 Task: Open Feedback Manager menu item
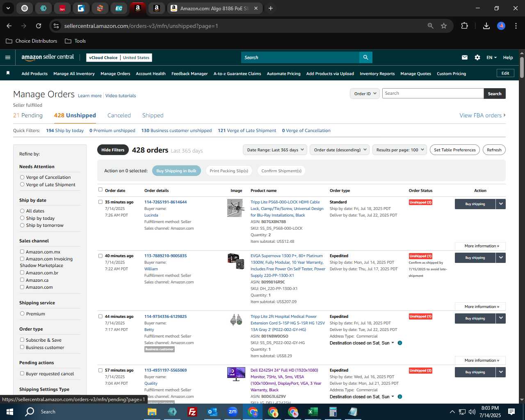coord(189,74)
